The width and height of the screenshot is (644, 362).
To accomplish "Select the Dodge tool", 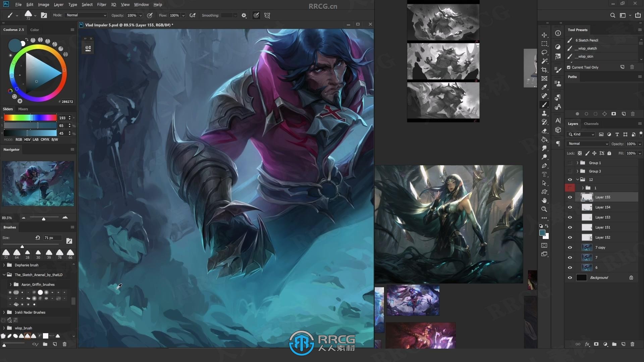I will click(544, 157).
